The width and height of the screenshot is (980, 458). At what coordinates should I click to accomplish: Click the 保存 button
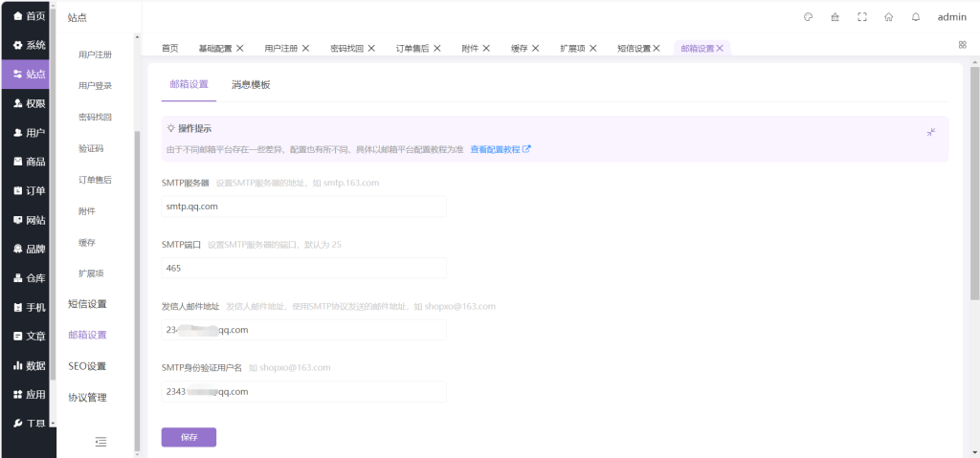coord(189,437)
